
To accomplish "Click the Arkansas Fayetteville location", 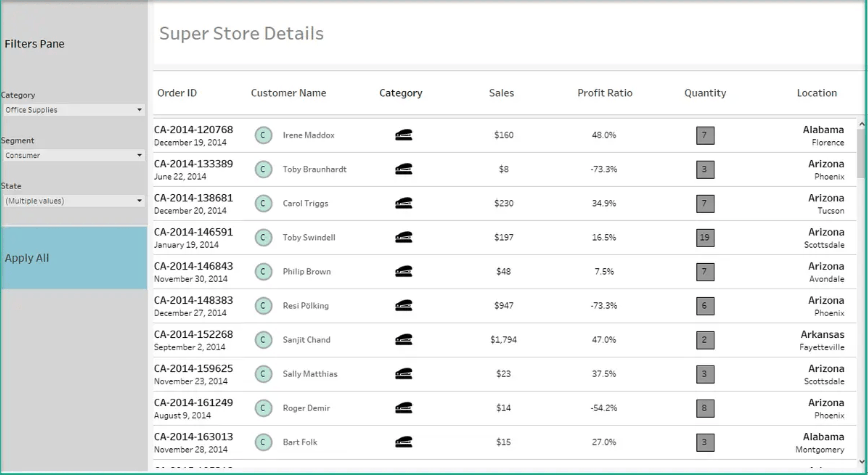I will coord(822,340).
